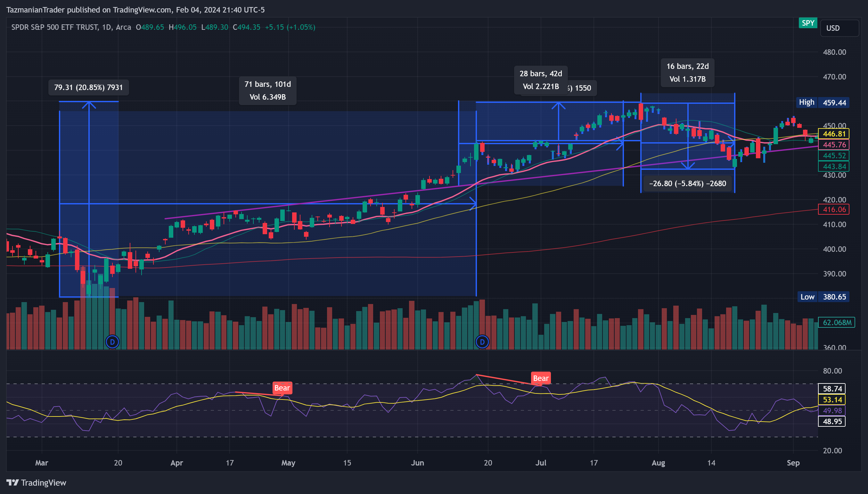Select the '-26.80 (-5.84%) -2680' label
This screenshot has width=868, height=494.
[x=688, y=184]
